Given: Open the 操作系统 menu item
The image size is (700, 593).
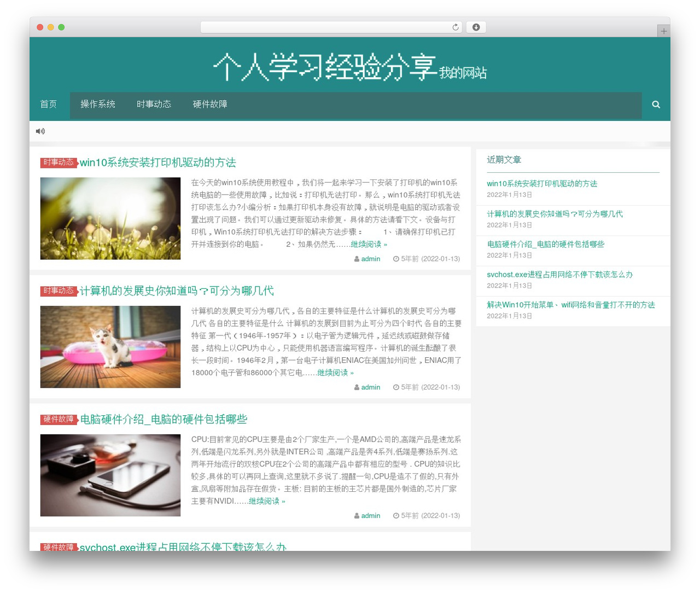Looking at the screenshot, I should pos(98,104).
